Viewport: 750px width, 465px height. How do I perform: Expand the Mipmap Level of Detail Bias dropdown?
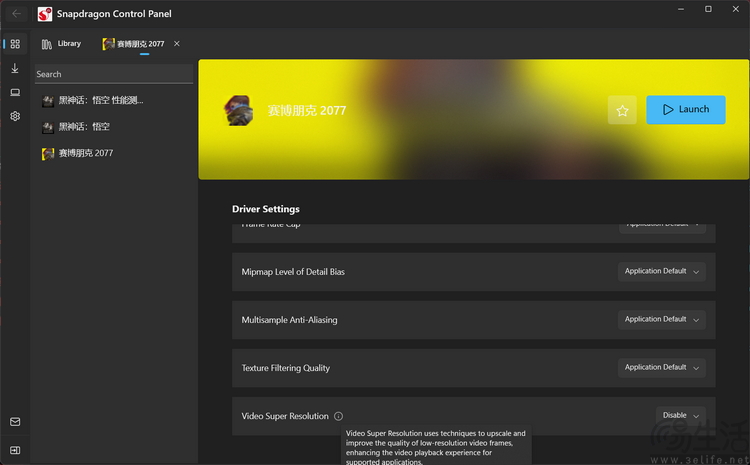point(662,271)
